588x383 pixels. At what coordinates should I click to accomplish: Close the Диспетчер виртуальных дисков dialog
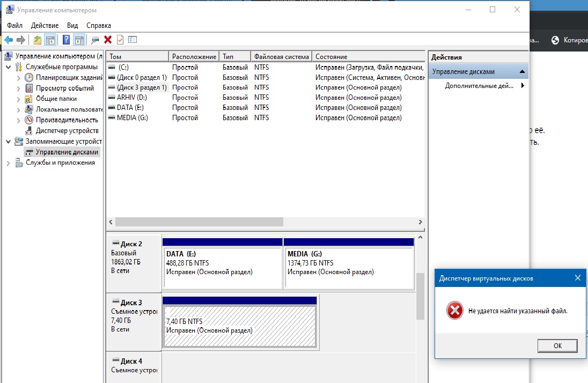(x=577, y=278)
